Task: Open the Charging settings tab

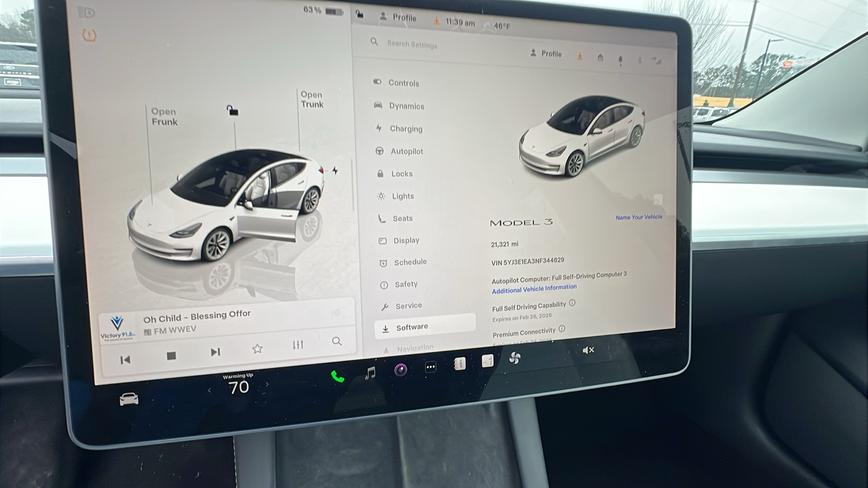Action: point(406,129)
